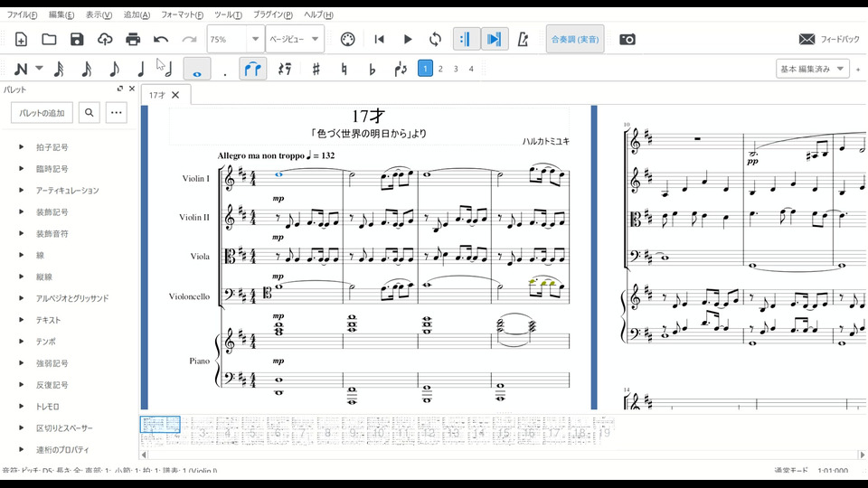The height and width of the screenshot is (488, 868).
Task: Select the whole note duration
Action: pos(197,70)
